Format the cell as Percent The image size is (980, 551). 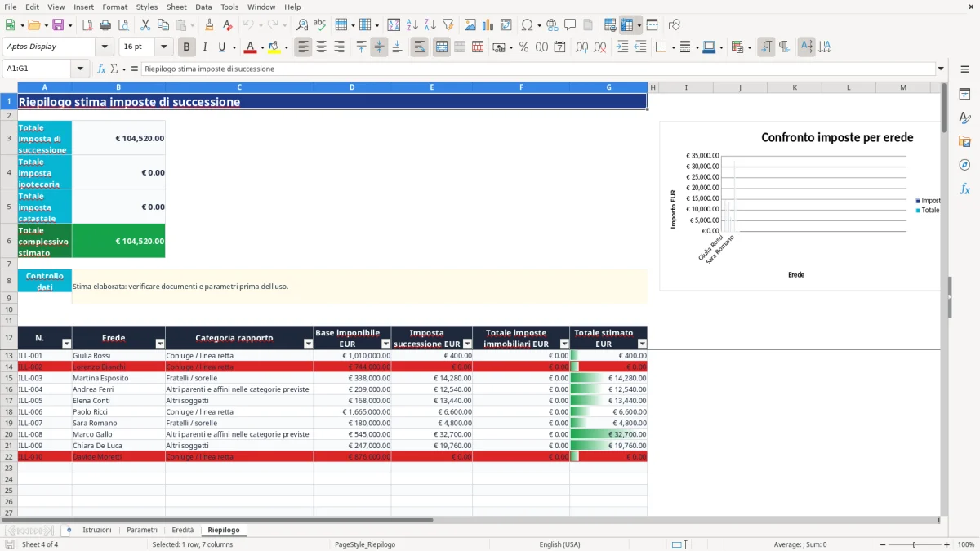coord(523,47)
